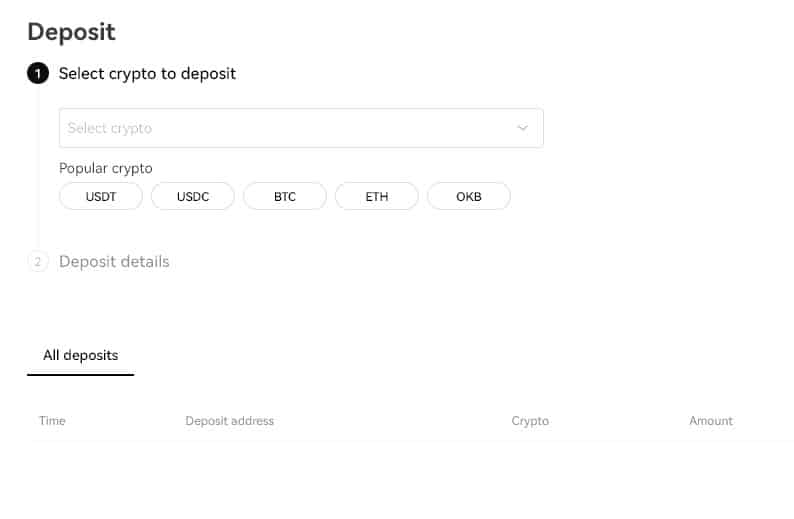
Task: Click the Crypto column header
Action: [x=530, y=421]
